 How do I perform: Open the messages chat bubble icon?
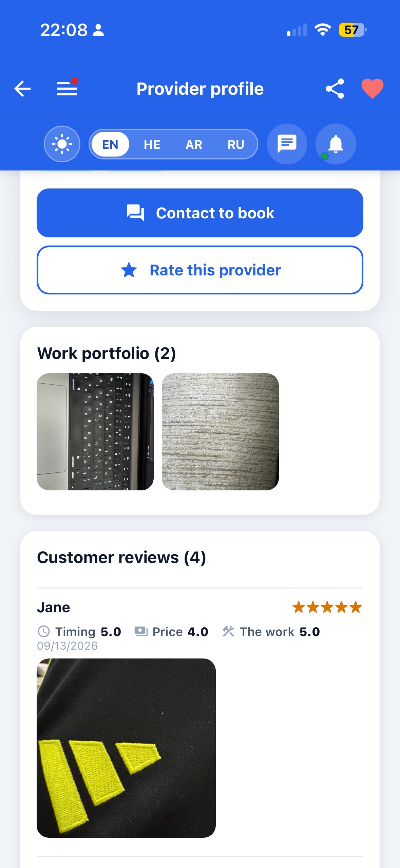287,144
